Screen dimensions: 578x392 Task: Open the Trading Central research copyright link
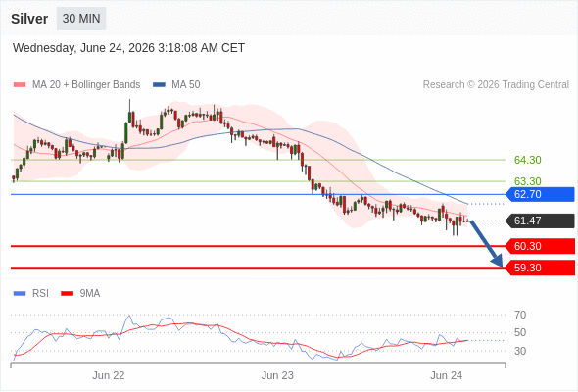pyautogui.click(x=496, y=85)
